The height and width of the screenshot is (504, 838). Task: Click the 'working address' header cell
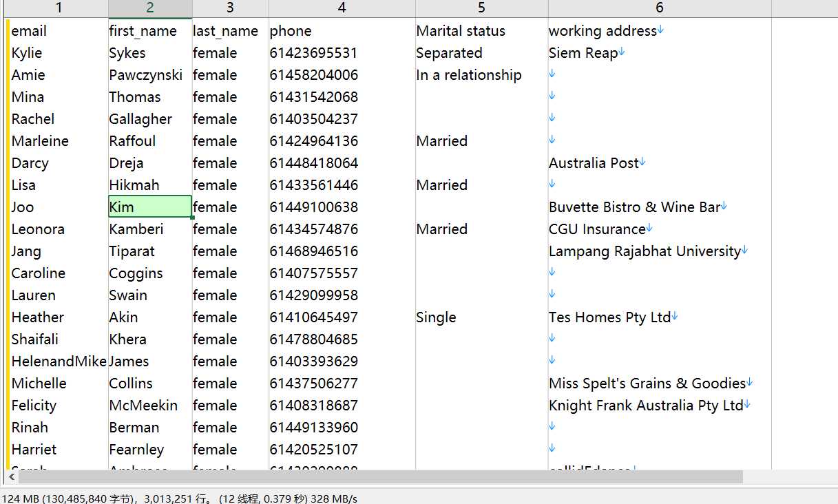click(660, 31)
